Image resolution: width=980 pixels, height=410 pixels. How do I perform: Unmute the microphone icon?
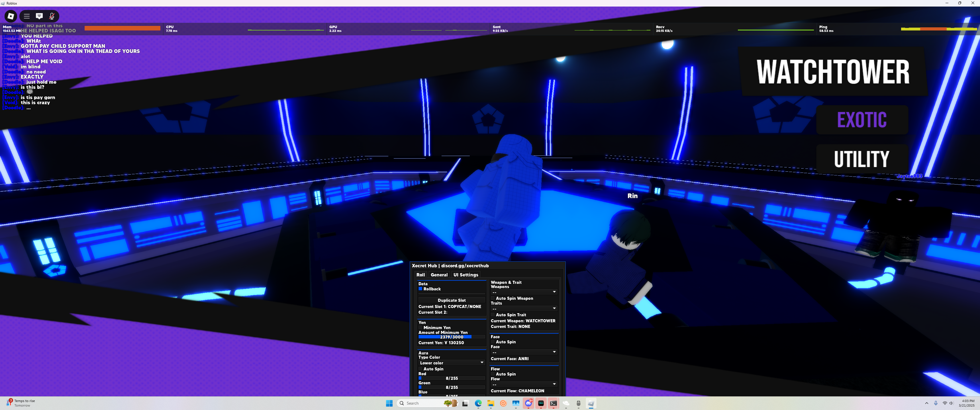[x=52, y=16]
